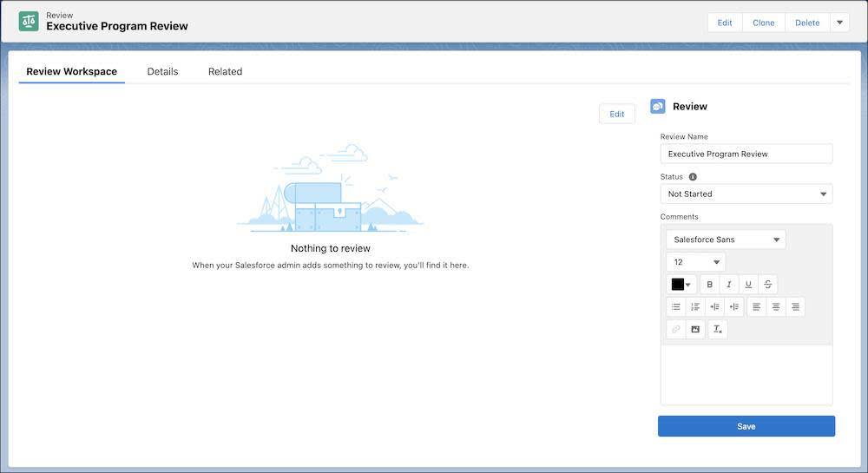This screenshot has width=868, height=473.
Task: Click the insert link icon
Action: pyautogui.click(x=676, y=329)
